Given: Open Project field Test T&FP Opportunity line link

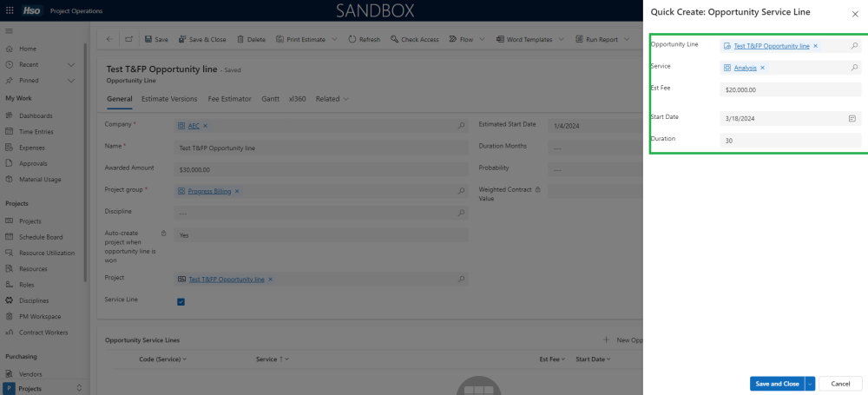Looking at the screenshot, I should pos(227,280).
